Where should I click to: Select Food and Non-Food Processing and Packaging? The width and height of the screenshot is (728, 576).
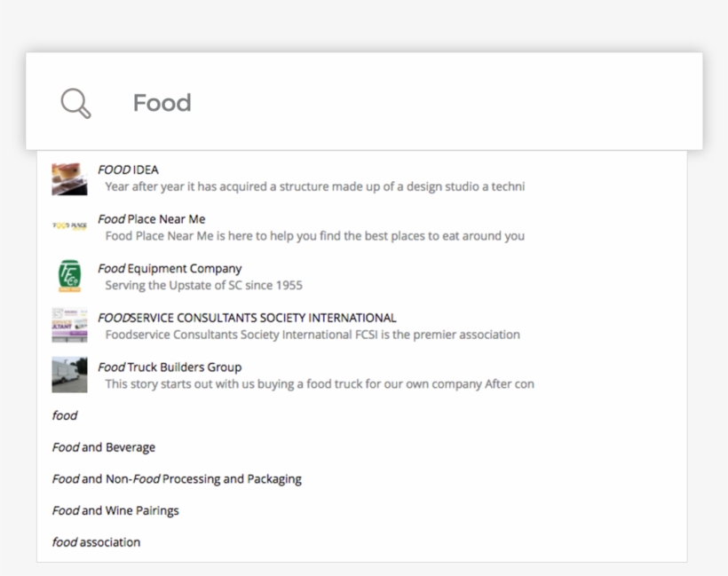click(177, 478)
